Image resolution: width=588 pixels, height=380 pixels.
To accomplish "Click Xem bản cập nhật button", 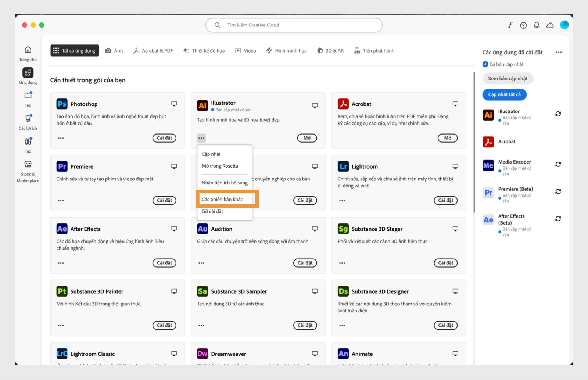I will pos(508,79).
